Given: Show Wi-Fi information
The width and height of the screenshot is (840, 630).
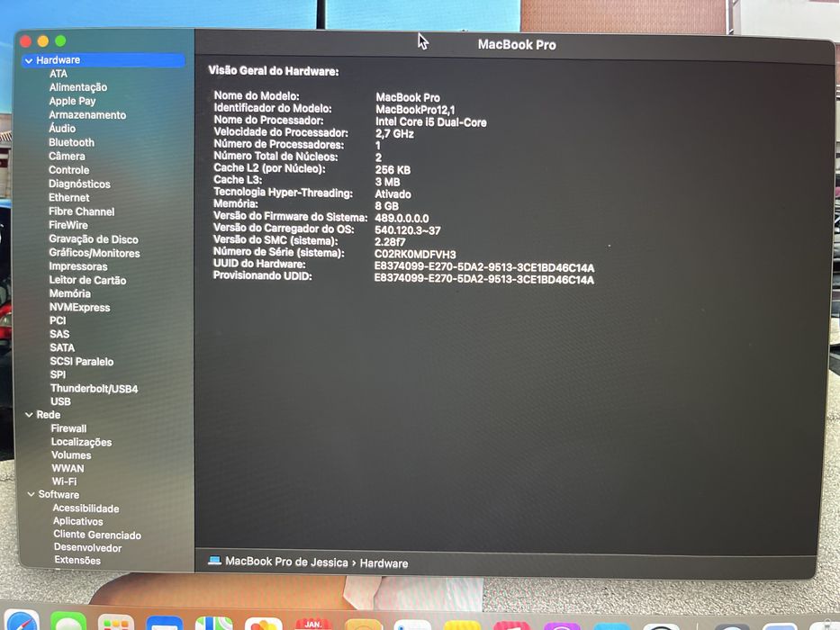Looking at the screenshot, I should pyautogui.click(x=64, y=481).
